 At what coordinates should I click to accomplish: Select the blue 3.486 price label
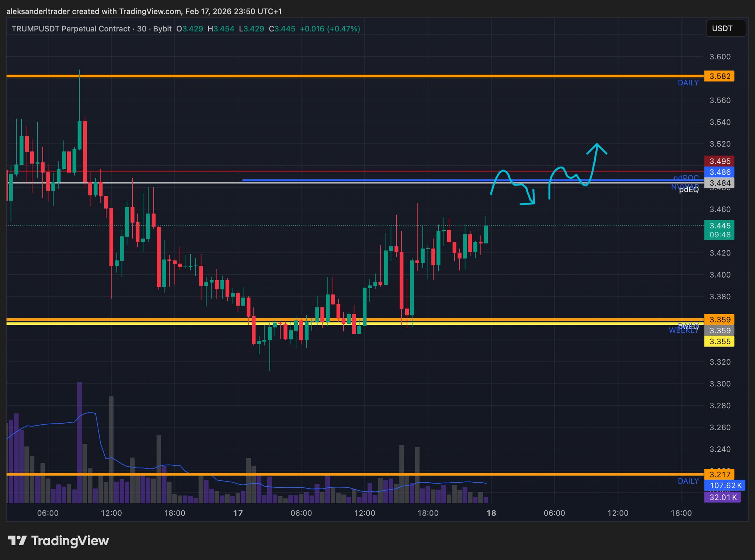click(719, 172)
